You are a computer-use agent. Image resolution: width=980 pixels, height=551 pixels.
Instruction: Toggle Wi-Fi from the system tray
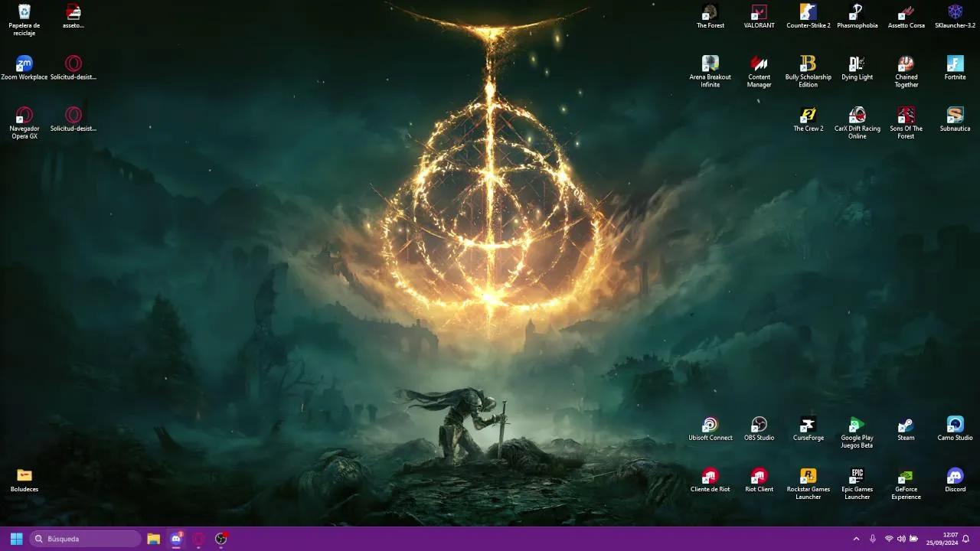888,538
